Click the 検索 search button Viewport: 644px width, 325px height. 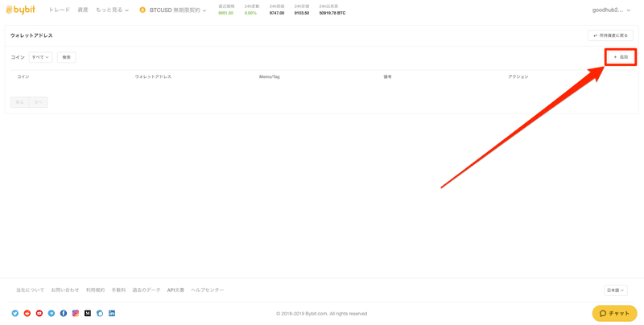click(x=67, y=57)
